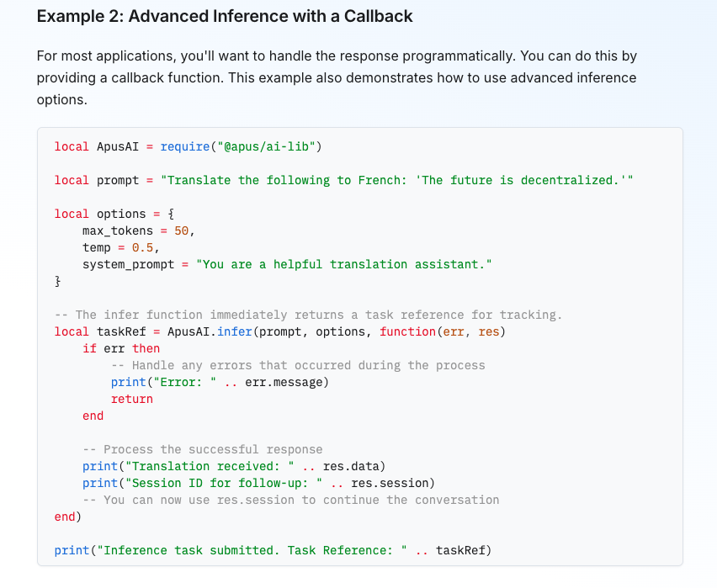
Task: Click the print("Error: " .. err.message) line
Action: pyautogui.click(x=220, y=382)
